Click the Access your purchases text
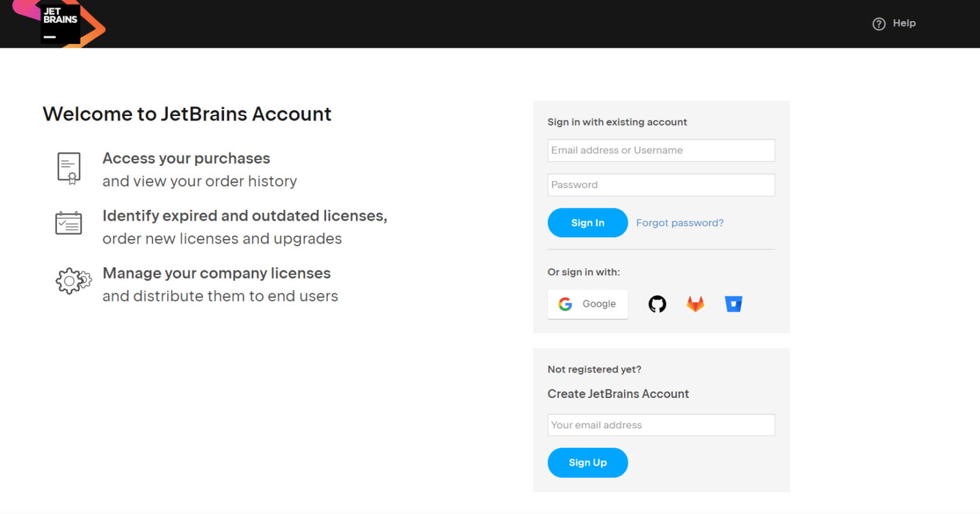Screen dimensions: 980x514 tap(186, 158)
